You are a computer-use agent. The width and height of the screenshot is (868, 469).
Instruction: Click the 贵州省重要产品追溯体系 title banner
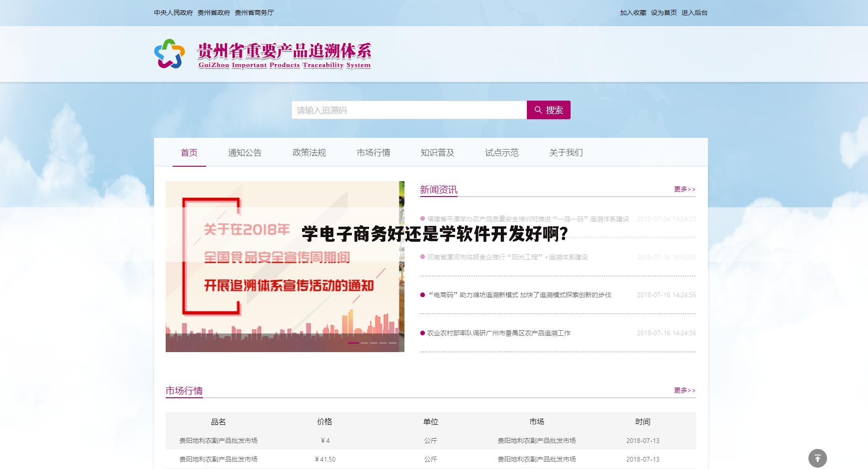click(284, 55)
